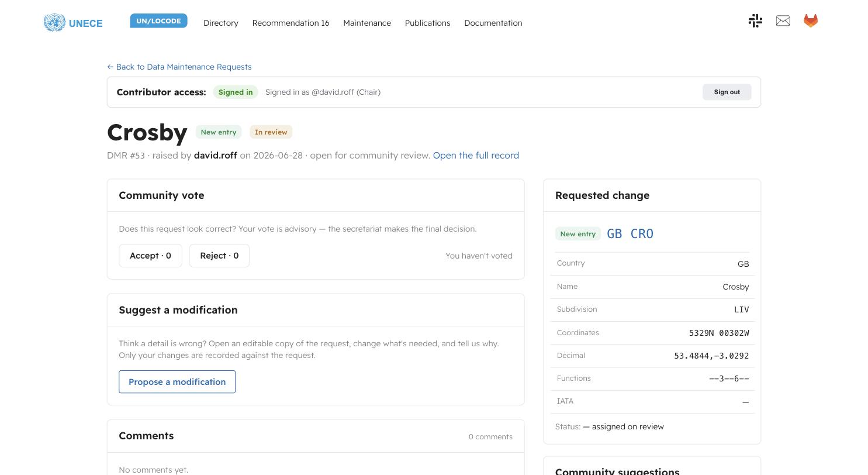The width and height of the screenshot is (868, 475).
Task: Click Propose a modification
Action: click(177, 382)
